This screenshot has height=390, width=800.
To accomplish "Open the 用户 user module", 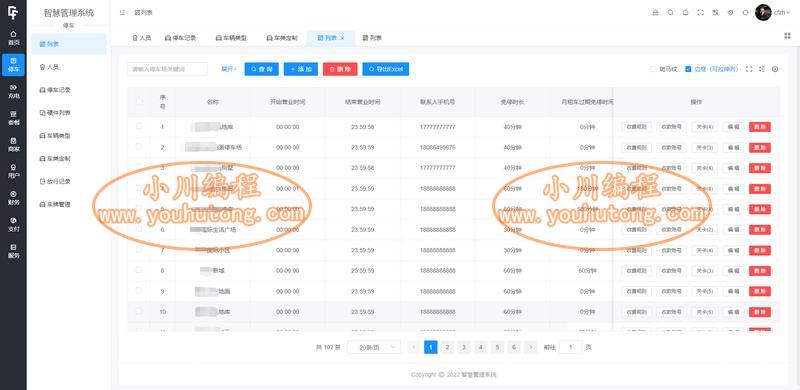I will point(13,171).
